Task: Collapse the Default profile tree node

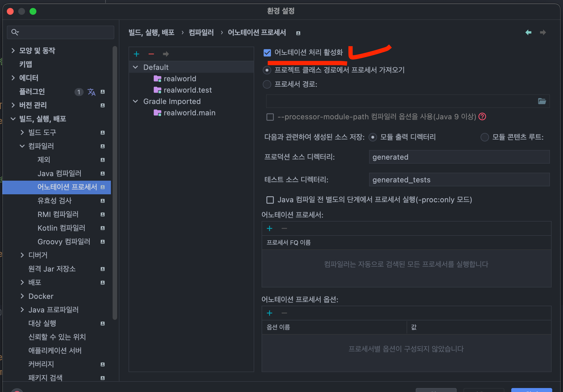Action: (136, 67)
